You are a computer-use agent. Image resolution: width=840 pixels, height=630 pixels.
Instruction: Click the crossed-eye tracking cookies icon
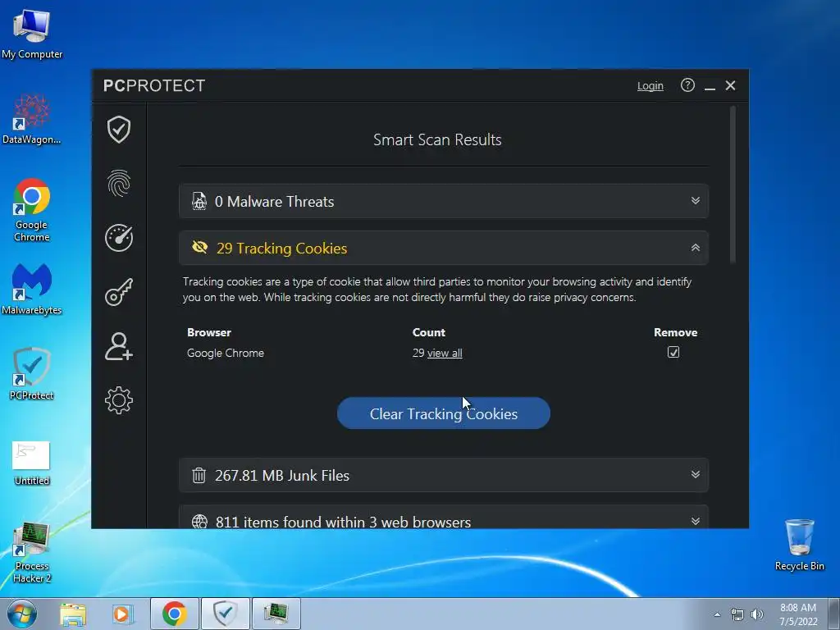pyautogui.click(x=200, y=248)
